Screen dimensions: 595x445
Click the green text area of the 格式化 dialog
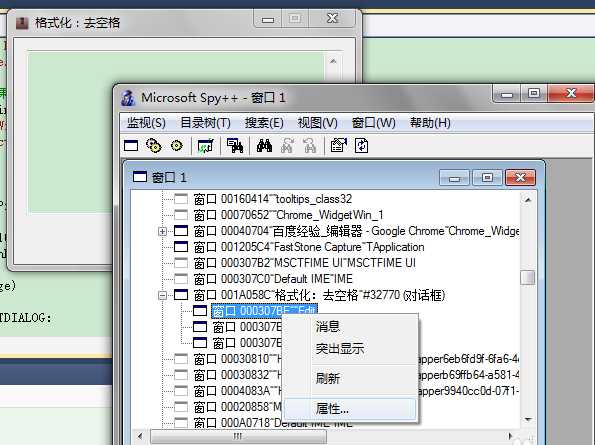coord(176,133)
